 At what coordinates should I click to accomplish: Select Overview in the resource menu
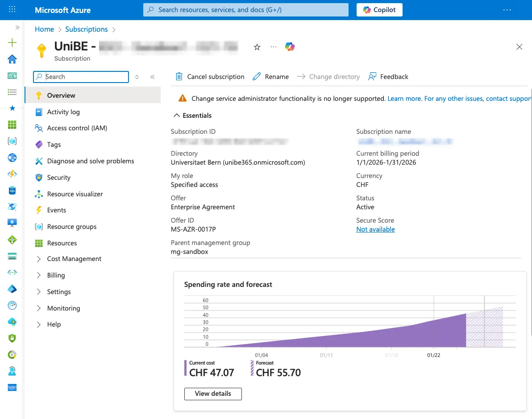(x=93, y=95)
